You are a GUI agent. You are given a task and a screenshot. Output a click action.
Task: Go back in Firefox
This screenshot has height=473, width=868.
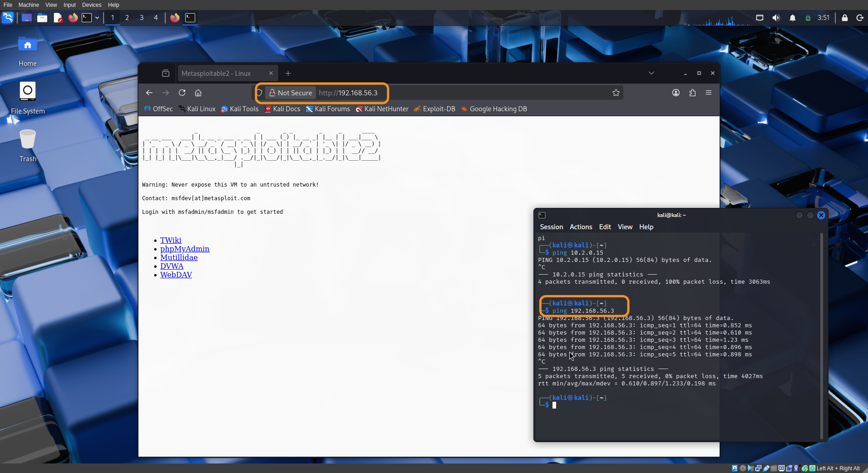point(149,93)
